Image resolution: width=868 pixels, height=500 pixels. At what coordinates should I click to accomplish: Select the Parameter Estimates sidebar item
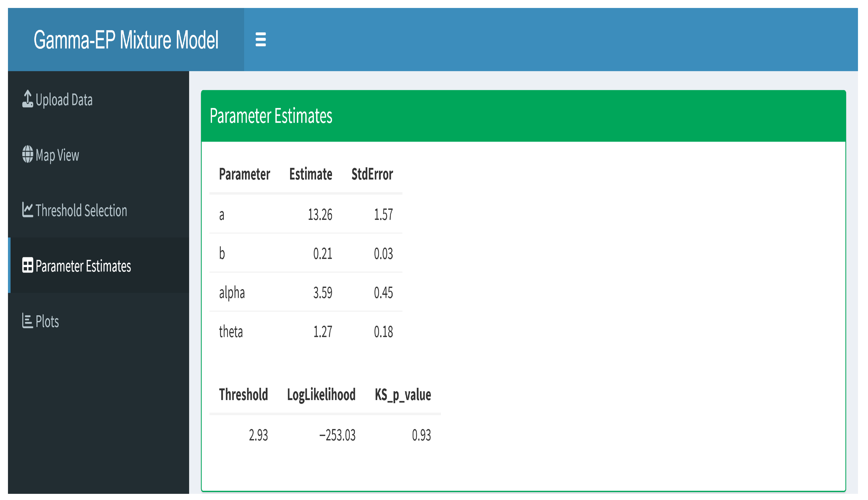tap(98, 266)
